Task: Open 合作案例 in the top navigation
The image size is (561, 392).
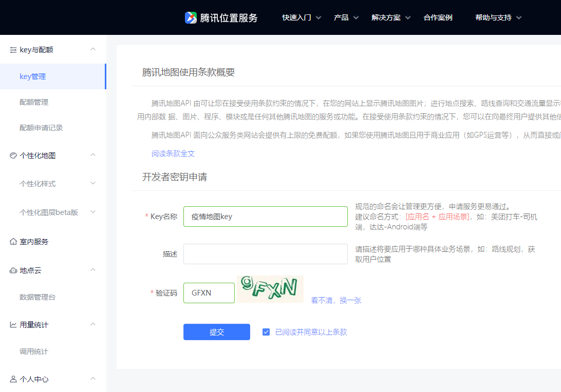Action: [438, 17]
